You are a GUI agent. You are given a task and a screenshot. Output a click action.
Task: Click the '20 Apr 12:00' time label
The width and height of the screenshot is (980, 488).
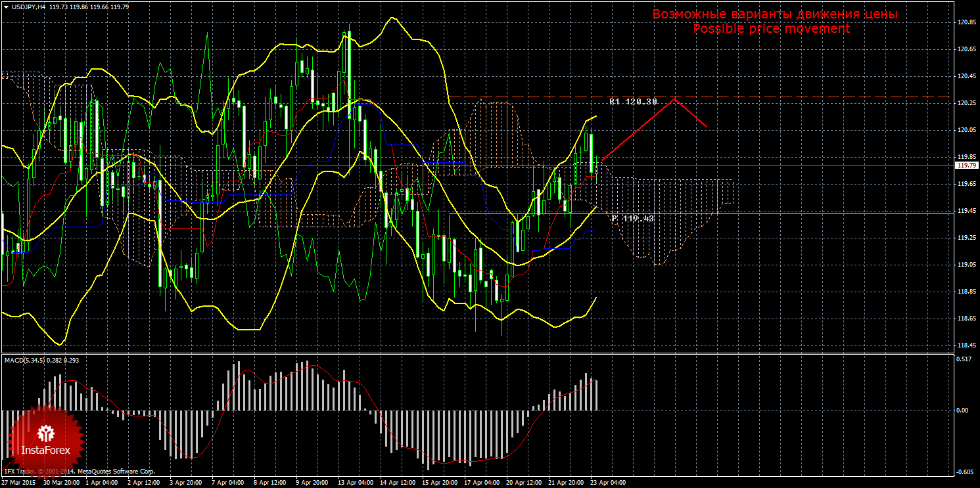coord(524,483)
